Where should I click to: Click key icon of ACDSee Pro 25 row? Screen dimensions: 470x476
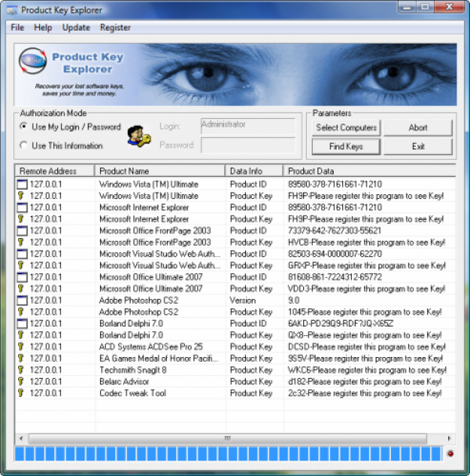[20, 347]
